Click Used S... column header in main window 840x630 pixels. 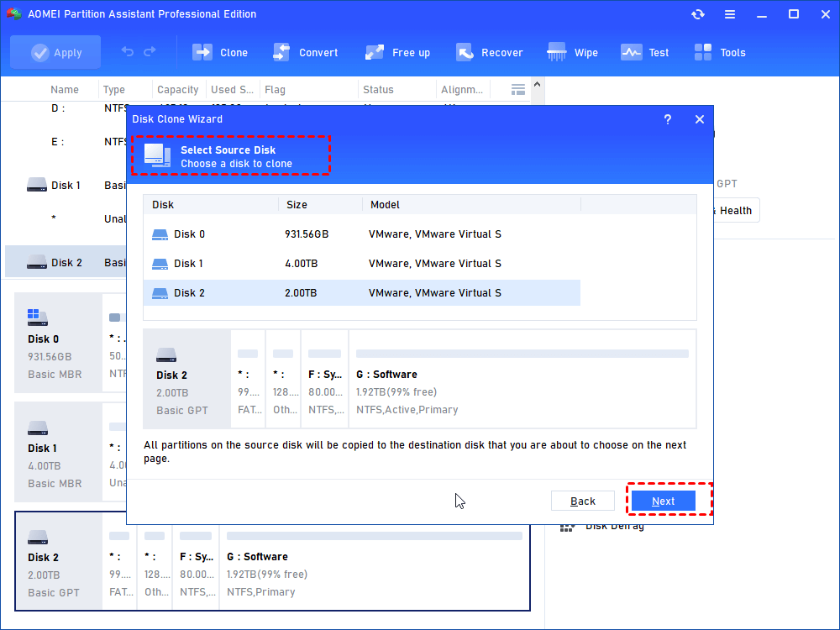click(232, 90)
